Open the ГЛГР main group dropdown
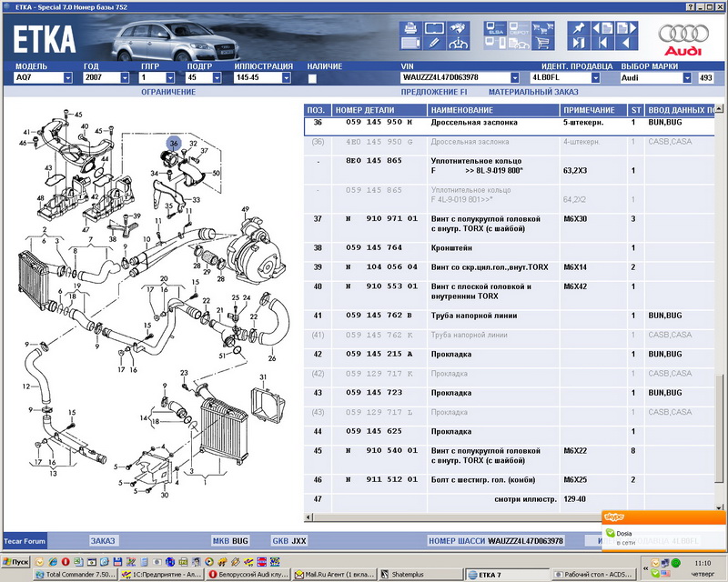The width and height of the screenshot is (728, 582). pos(170,77)
